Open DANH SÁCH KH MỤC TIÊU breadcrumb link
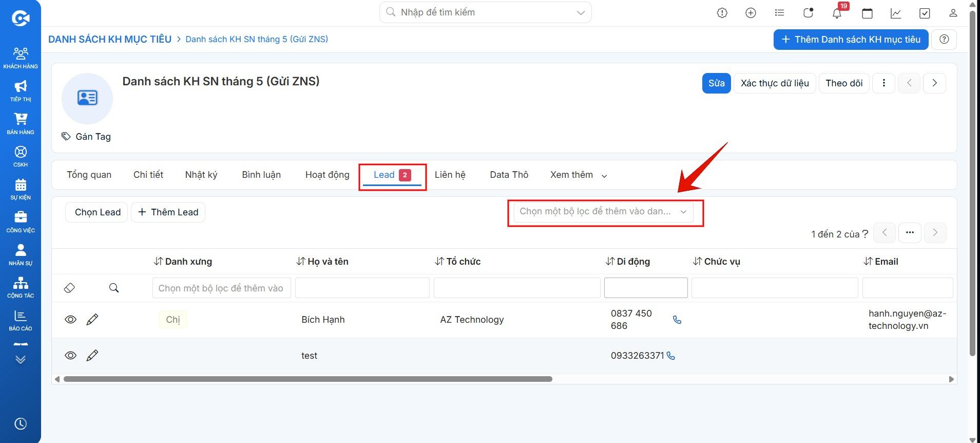This screenshot has height=443, width=980. (x=110, y=40)
